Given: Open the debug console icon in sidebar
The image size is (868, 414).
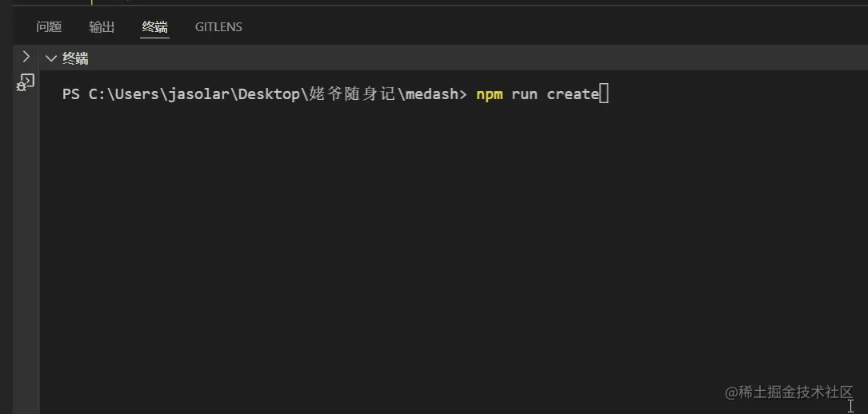Looking at the screenshot, I should coord(26,82).
